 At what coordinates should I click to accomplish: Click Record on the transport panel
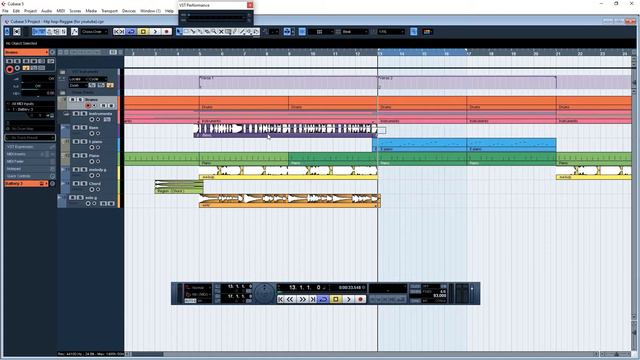click(360, 299)
